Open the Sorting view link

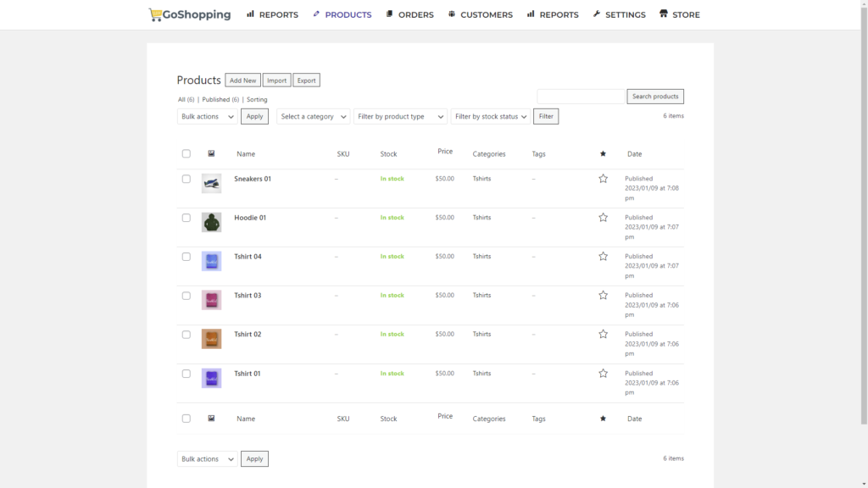point(256,99)
